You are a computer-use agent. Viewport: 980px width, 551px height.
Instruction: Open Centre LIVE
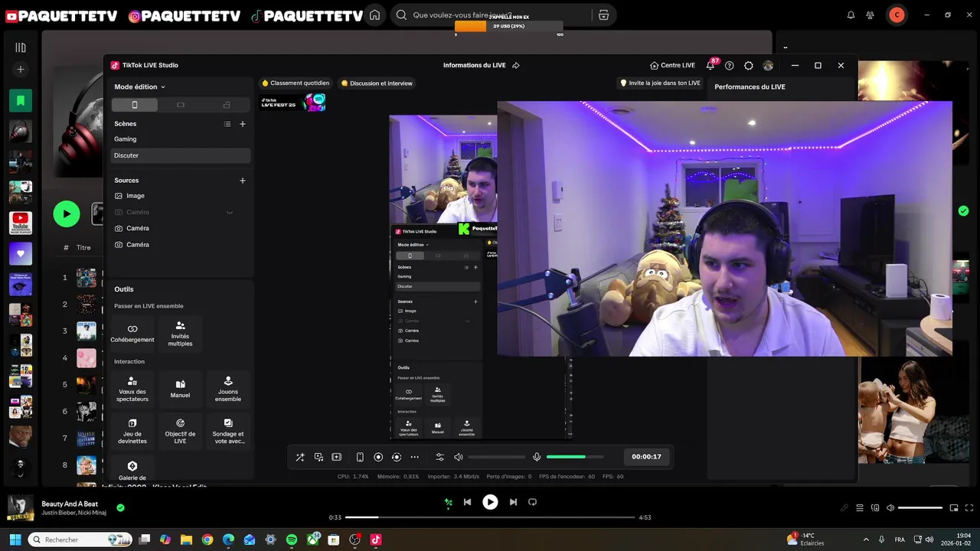(x=672, y=66)
